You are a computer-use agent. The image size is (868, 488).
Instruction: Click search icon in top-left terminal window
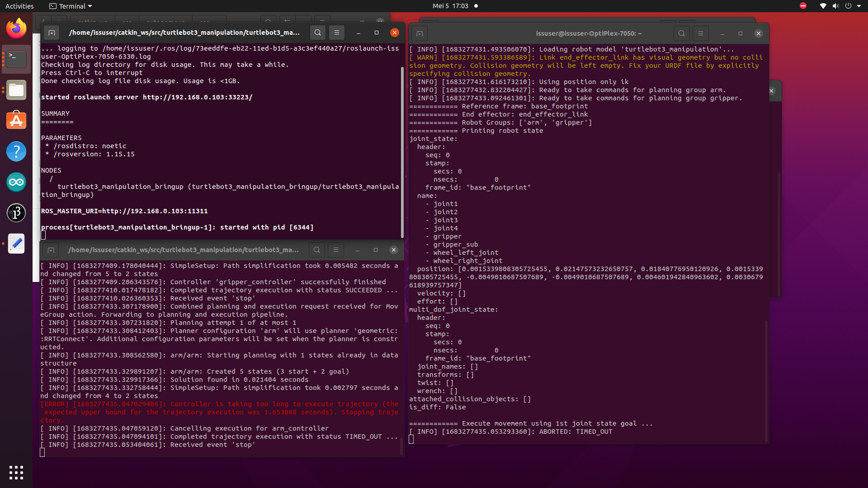pos(318,33)
